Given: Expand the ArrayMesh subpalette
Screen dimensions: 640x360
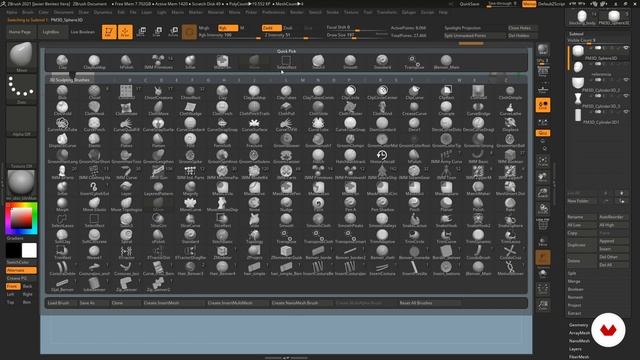Looking at the screenshot, I should [579, 333].
